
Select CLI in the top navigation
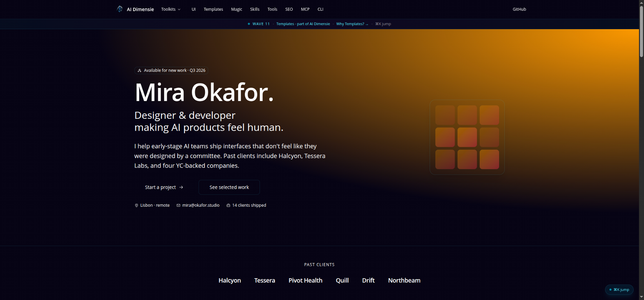(320, 9)
